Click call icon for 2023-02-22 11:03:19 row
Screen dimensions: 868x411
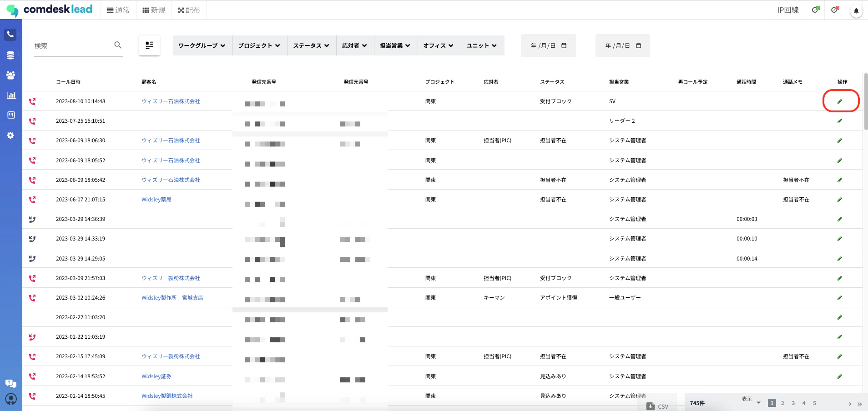coord(32,337)
